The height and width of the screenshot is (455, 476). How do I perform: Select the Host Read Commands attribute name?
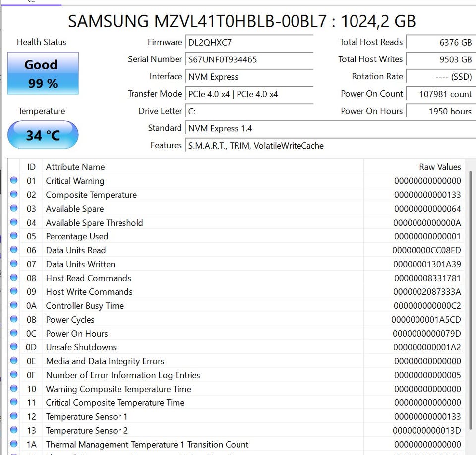coord(89,279)
